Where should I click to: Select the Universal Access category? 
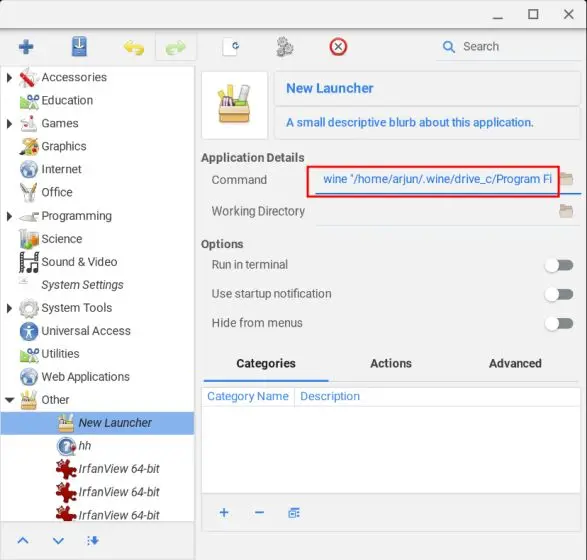pos(86,331)
